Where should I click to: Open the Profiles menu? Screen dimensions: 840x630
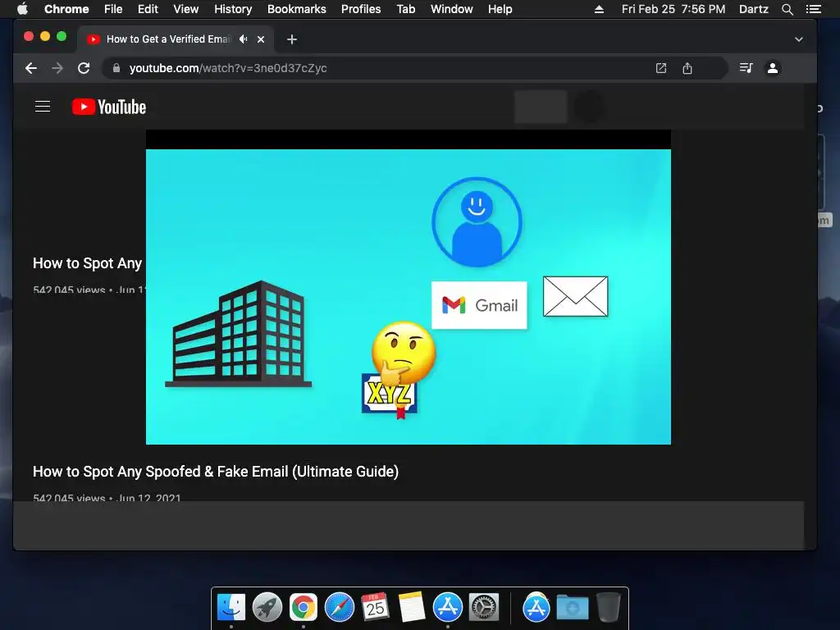coord(361,9)
